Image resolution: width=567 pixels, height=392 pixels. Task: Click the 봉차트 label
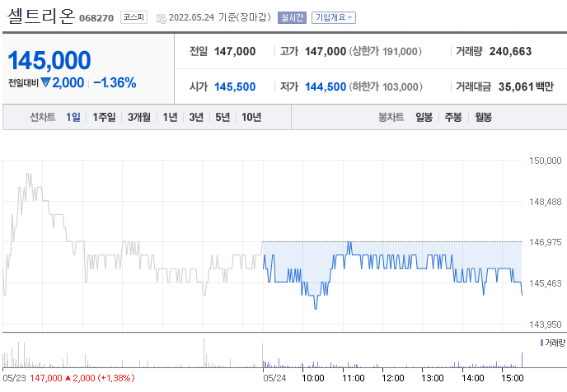pos(391,117)
